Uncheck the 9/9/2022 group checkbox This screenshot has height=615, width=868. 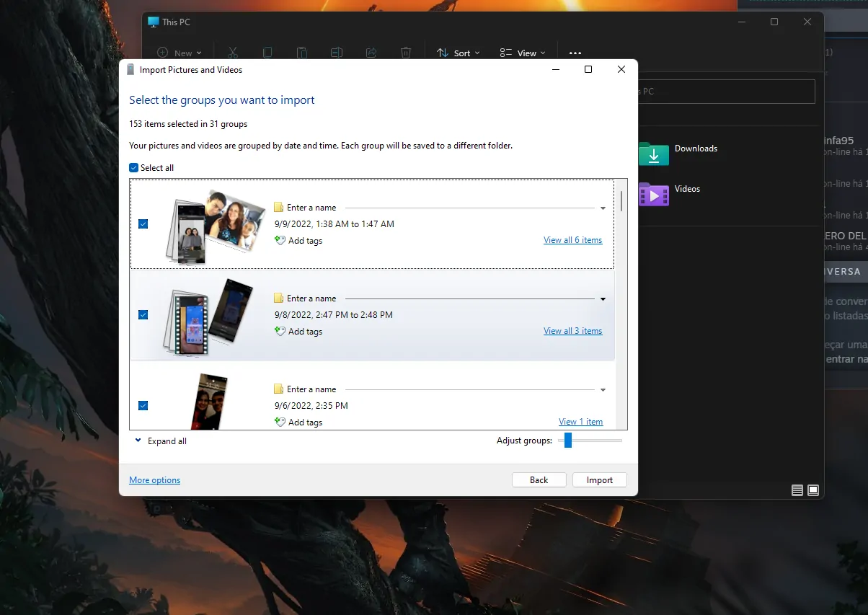tap(143, 224)
